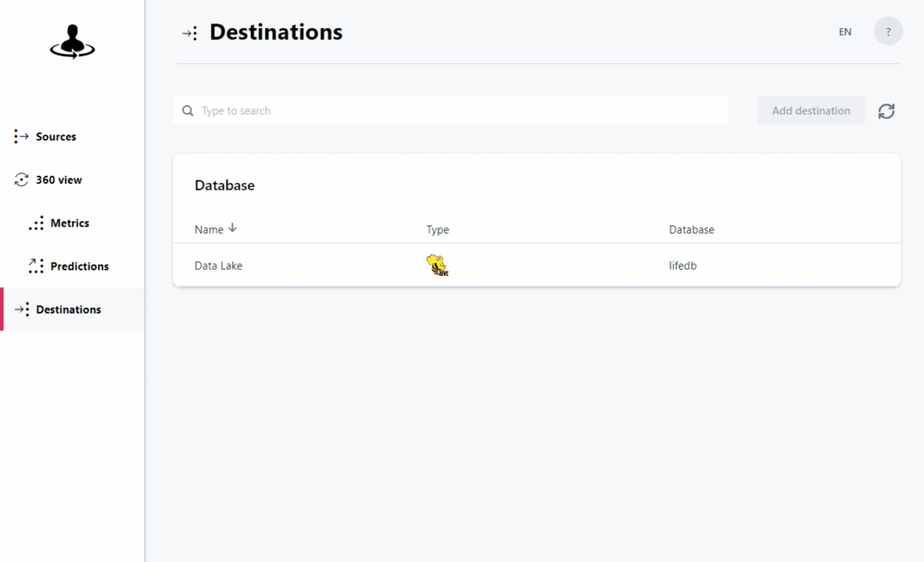Click the Hive type icon for Data Lake

438,265
